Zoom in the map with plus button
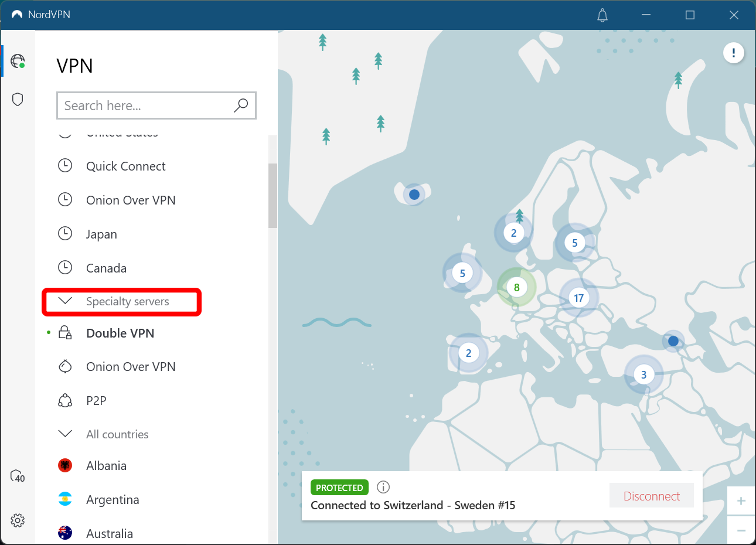This screenshot has height=545, width=756. (x=741, y=501)
